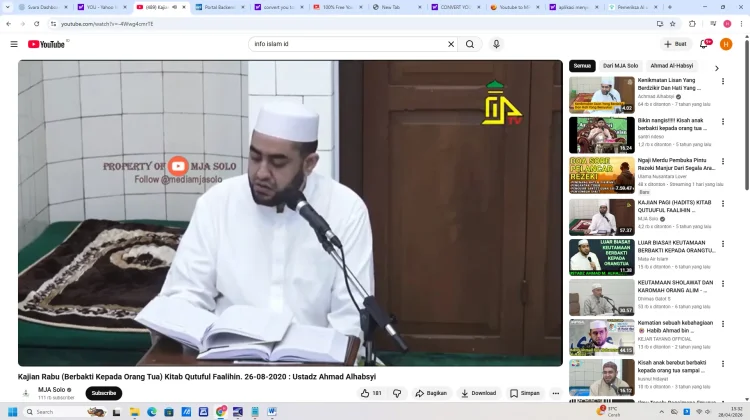Image resolution: width=750 pixels, height=420 pixels.
Task: Open taskbar clock and date
Action: click(x=730, y=412)
